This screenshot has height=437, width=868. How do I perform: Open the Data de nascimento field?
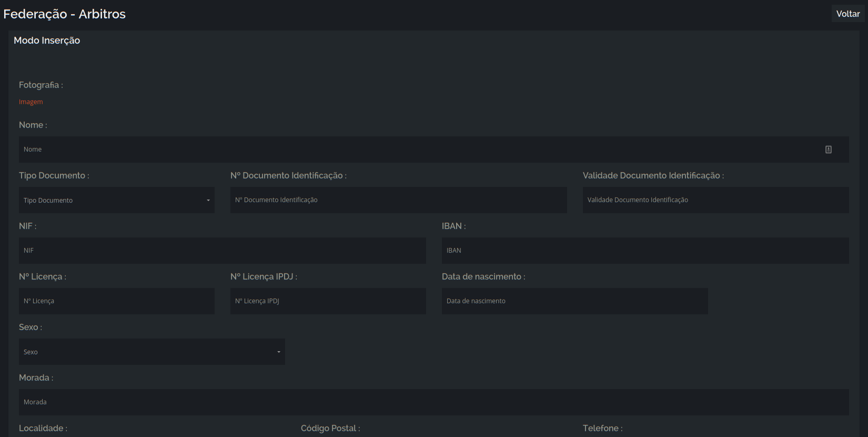tap(575, 301)
